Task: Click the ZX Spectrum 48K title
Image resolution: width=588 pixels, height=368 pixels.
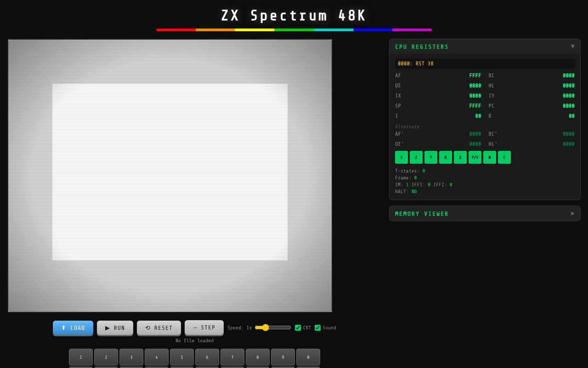Action: [294, 16]
